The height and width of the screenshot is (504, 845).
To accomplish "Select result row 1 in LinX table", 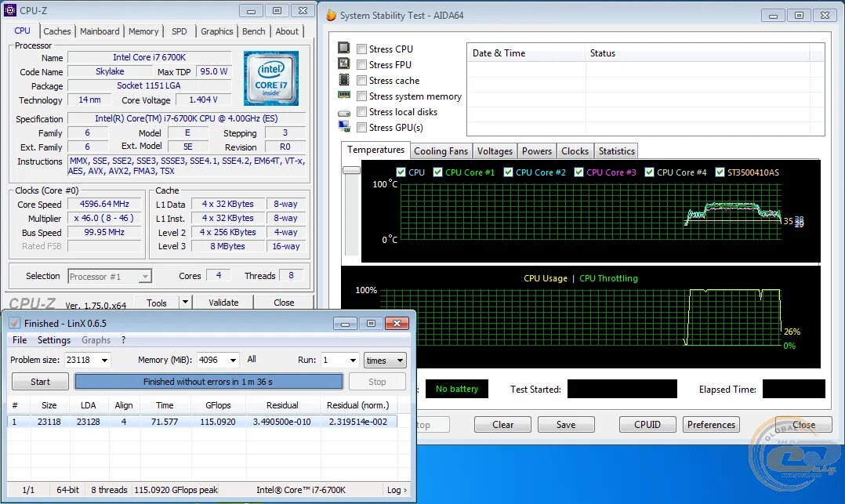I will pos(202,422).
